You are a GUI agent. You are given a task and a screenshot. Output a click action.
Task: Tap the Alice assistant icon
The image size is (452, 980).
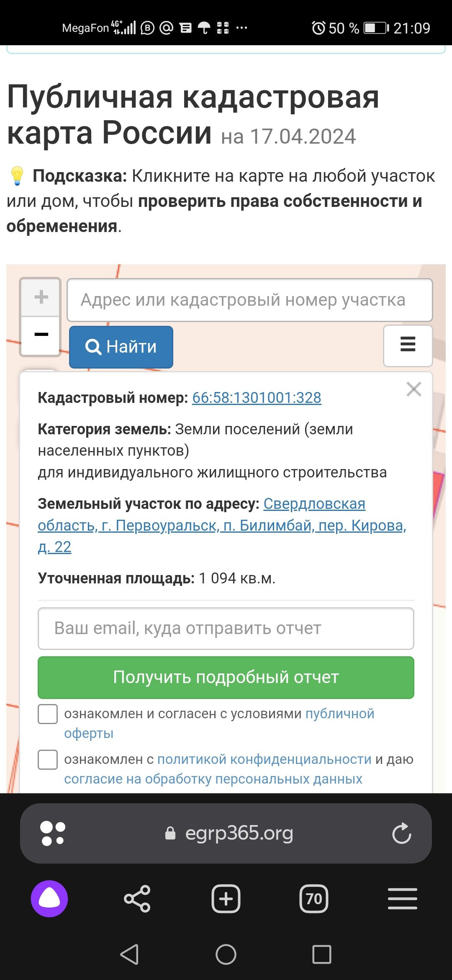49,899
